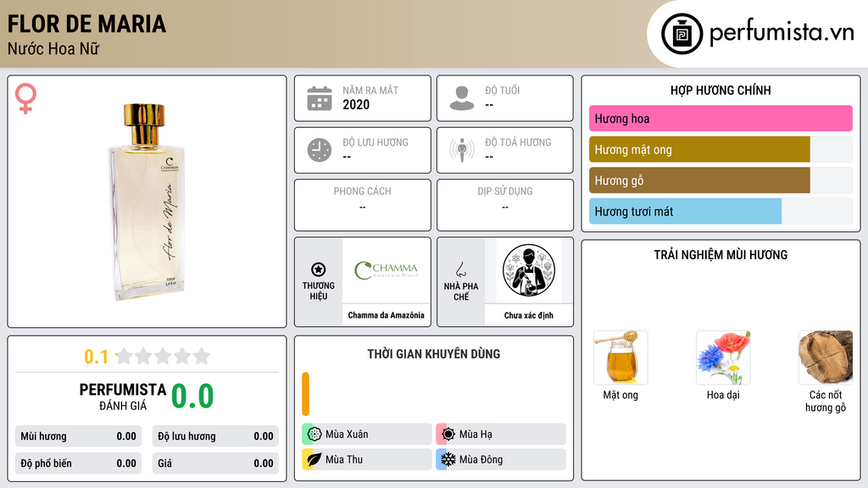Open the Chưa xác định perfumer link
This screenshot has width=868, height=488.
529,315
